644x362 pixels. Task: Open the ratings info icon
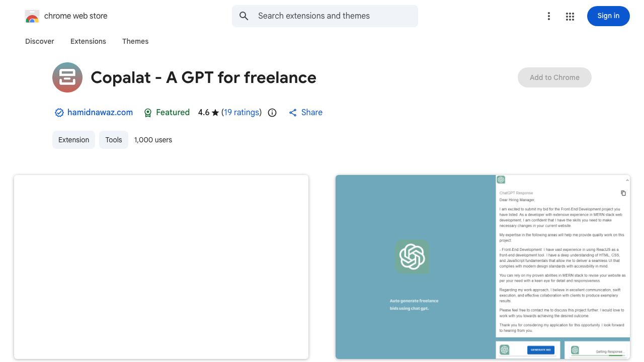[x=272, y=113]
